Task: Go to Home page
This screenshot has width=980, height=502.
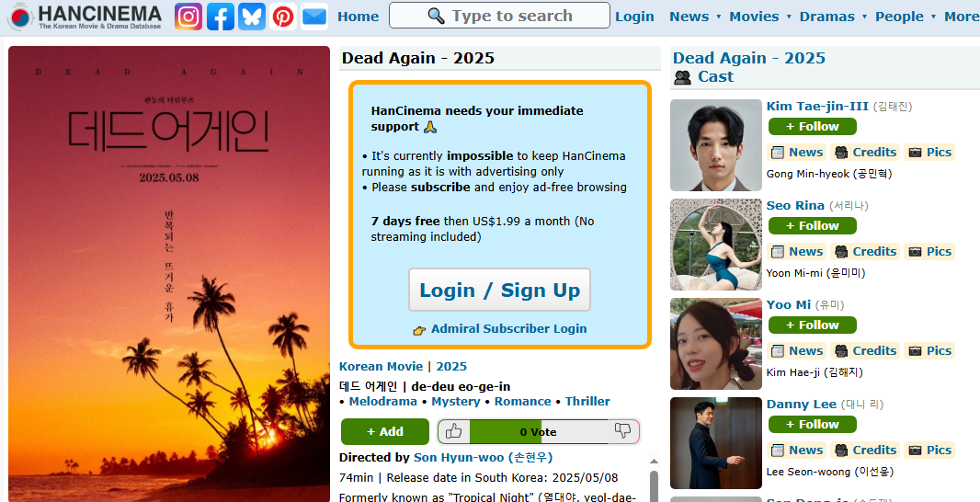Action: pos(359,17)
